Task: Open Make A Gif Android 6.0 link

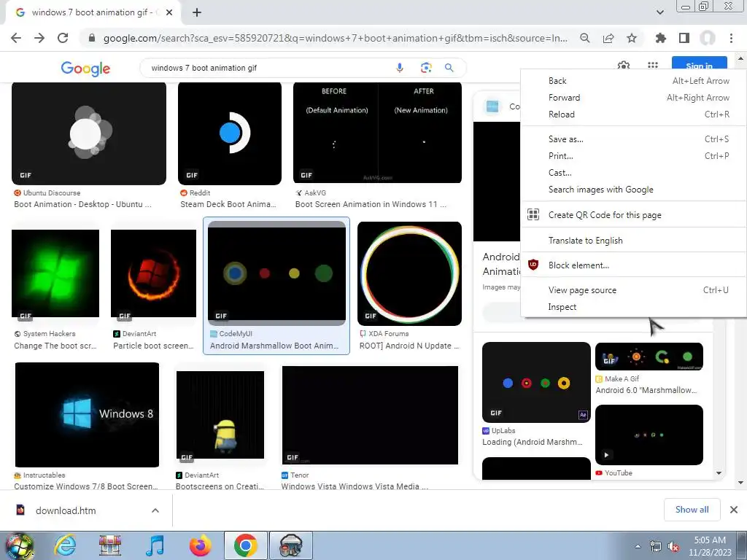Action: pyautogui.click(x=646, y=390)
